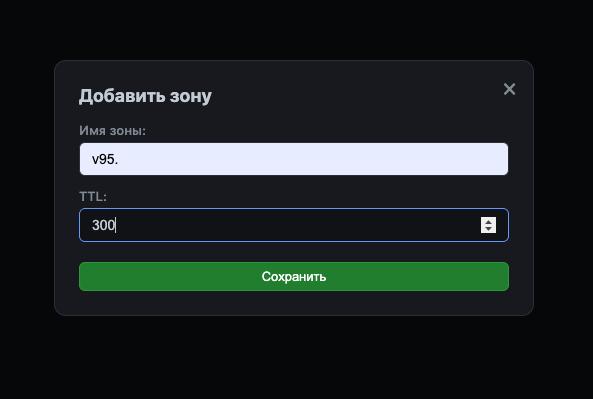The height and width of the screenshot is (399, 593).
Task: Close the Добавить зону dialog with X
Action: tap(509, 89)
